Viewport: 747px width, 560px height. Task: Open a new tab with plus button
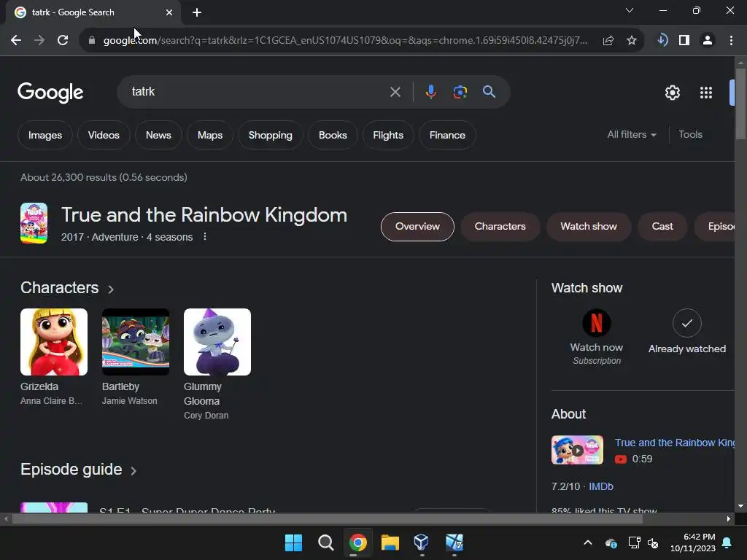[x=197, y=12]
